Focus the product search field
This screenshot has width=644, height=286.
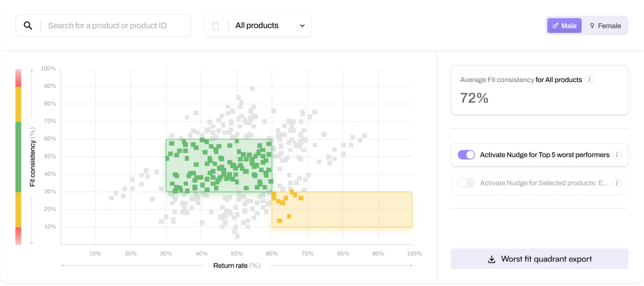tap(103, 25)
